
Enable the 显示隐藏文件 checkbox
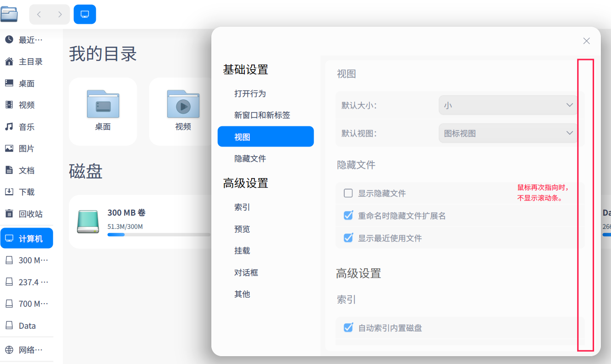click(x=348, y=193)
